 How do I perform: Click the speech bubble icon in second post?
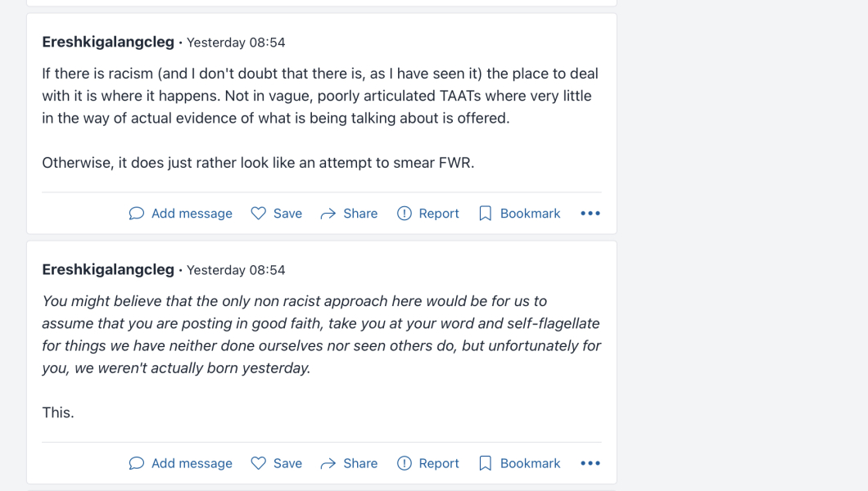(x=137, y=463)
